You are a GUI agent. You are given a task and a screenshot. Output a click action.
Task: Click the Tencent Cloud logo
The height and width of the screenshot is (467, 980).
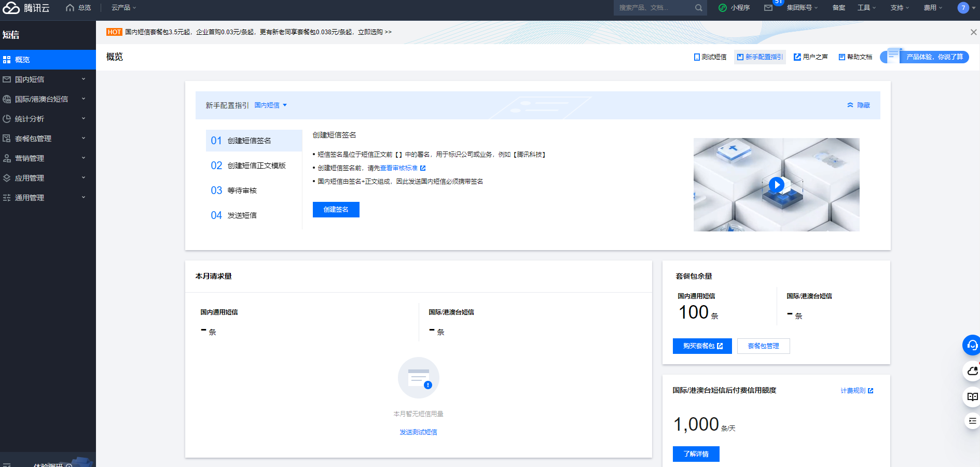[26, 8]
